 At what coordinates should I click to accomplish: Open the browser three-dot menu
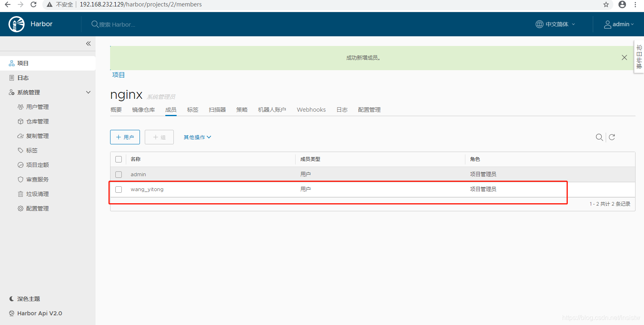coord(636,4)
